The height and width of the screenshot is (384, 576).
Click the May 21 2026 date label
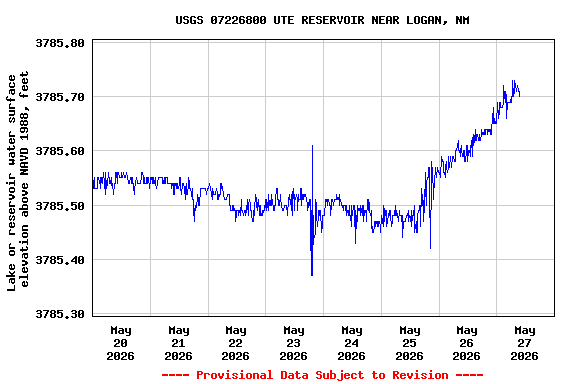pos(179,343)
